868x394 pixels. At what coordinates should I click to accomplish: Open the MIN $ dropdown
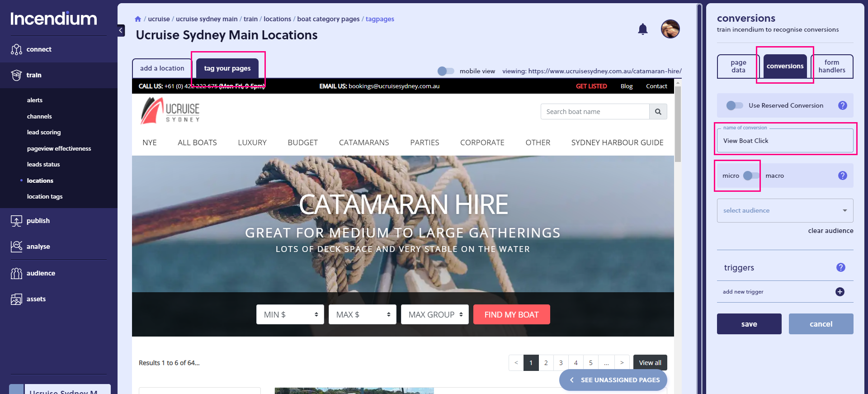click(x=290, y=314)
